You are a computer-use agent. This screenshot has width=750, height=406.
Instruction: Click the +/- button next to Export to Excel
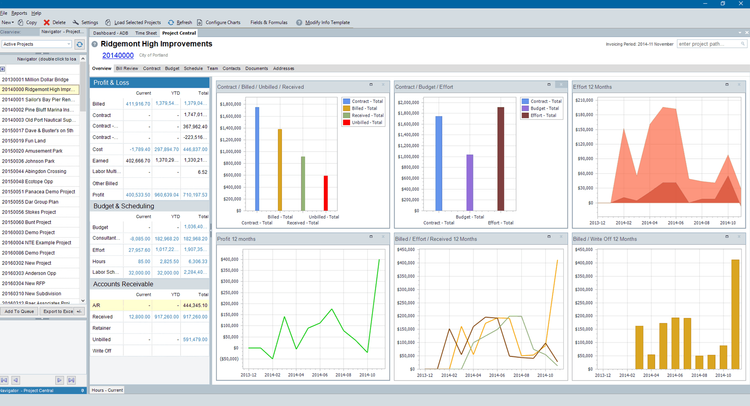coord(79,311)
